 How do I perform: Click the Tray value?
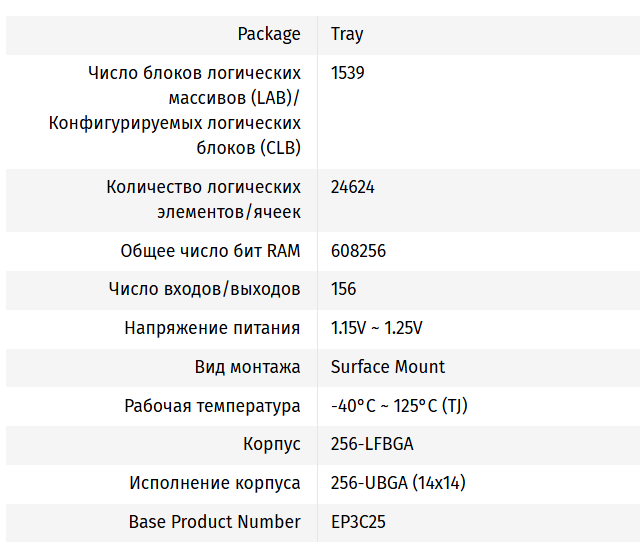(347, 34)
